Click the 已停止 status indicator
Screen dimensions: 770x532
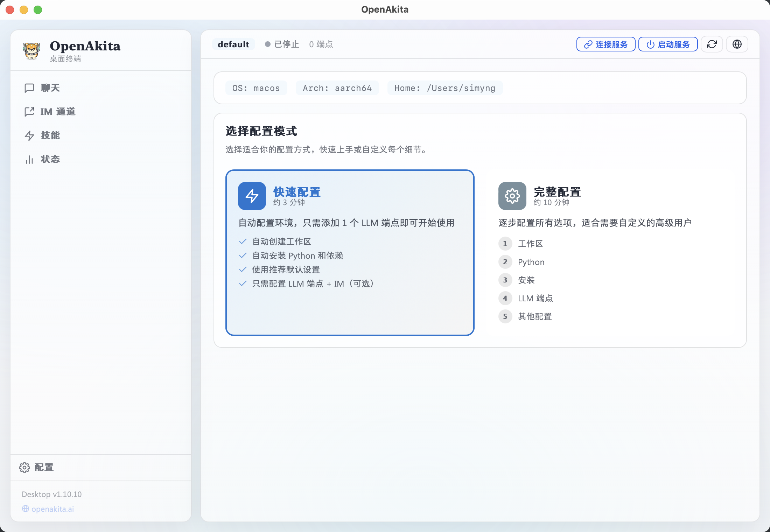pyautogui.click(x=282, y=44)
